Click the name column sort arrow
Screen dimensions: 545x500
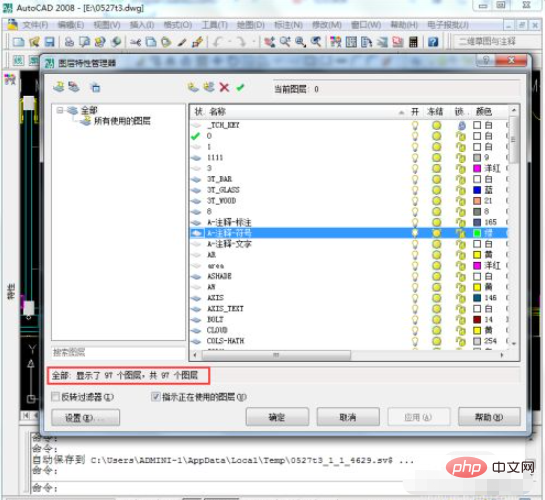click(x=401, y=112)
